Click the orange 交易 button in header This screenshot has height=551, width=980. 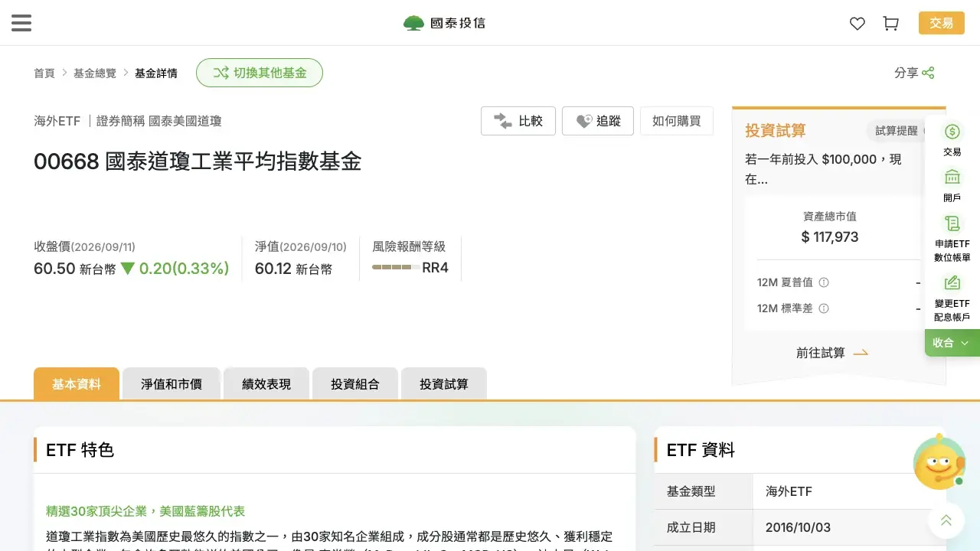942,23
